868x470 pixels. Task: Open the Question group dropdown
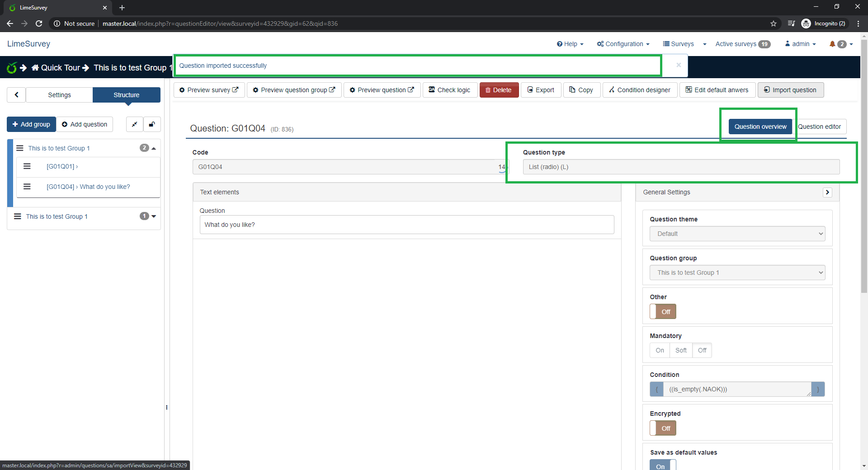pyautogui.click(x=737, y=273)
